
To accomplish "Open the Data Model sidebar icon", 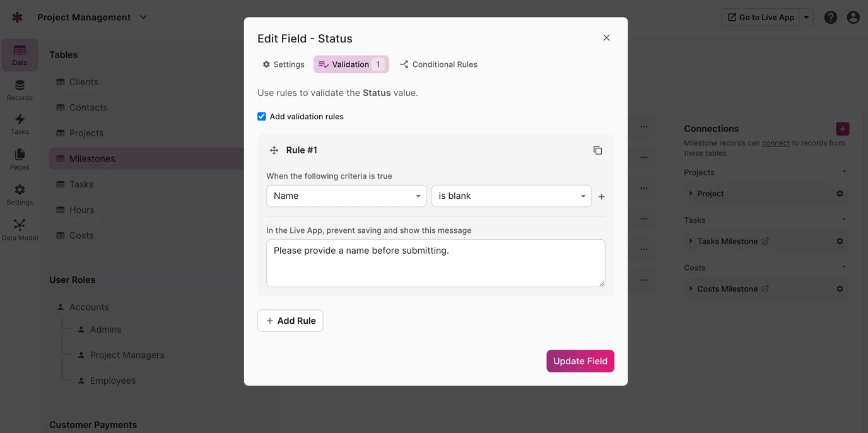I will tap(20, 230).
